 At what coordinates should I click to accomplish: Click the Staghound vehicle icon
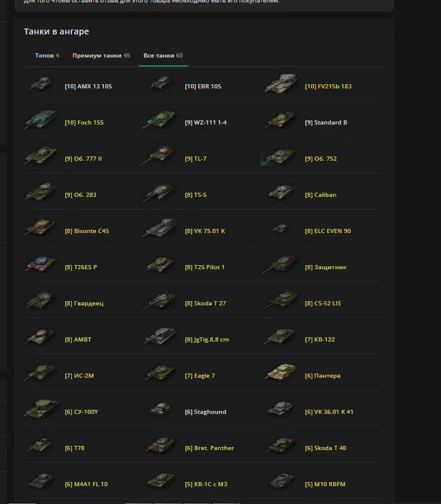point(160,409)
